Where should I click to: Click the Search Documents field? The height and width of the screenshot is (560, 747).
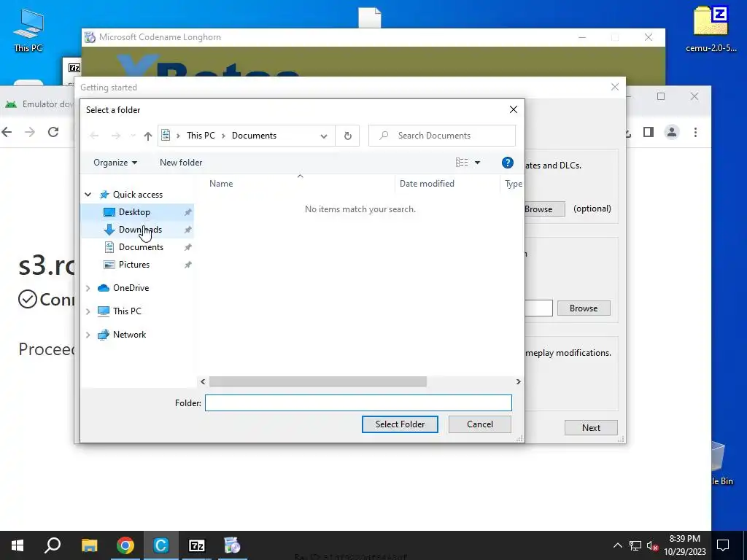[x=442, y=136]
